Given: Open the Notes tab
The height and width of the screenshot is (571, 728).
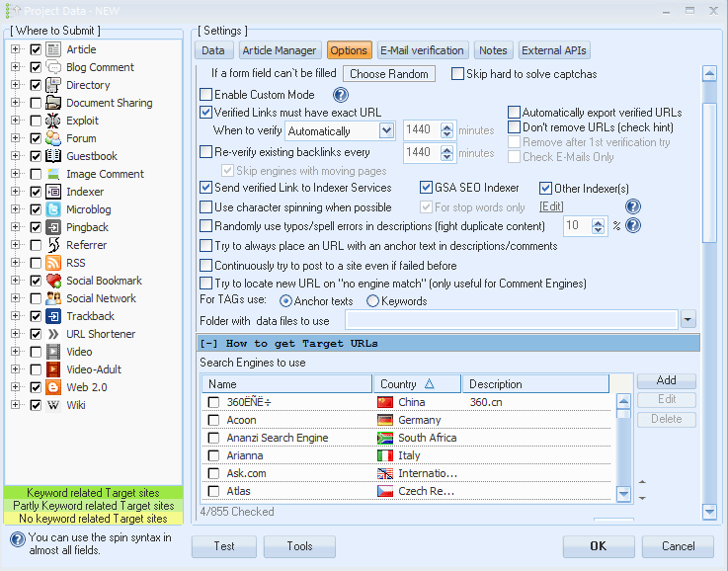Looking at the screenshot, I should point(494,50).
